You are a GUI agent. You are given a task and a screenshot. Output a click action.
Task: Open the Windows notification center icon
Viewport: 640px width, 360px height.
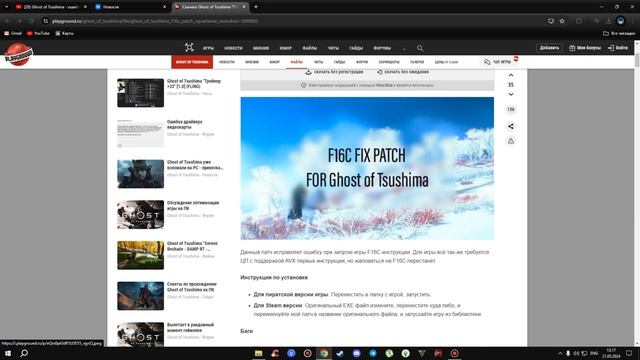tap(629, 353)
